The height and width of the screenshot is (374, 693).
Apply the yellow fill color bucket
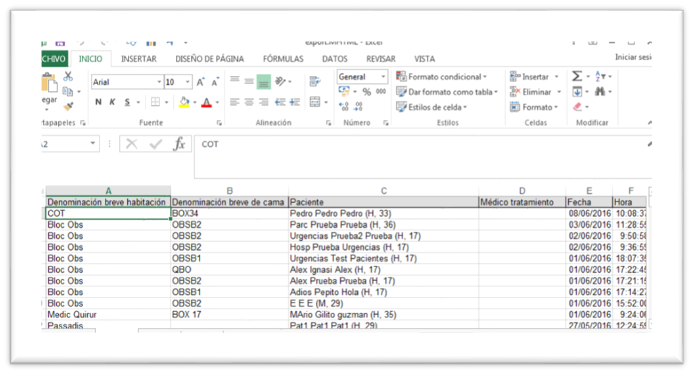pos(184,102)
